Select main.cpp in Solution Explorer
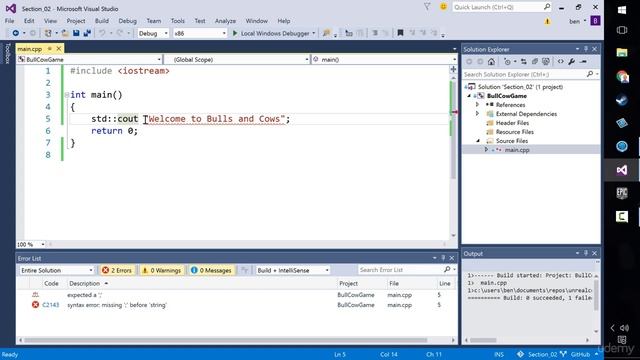 517,150
